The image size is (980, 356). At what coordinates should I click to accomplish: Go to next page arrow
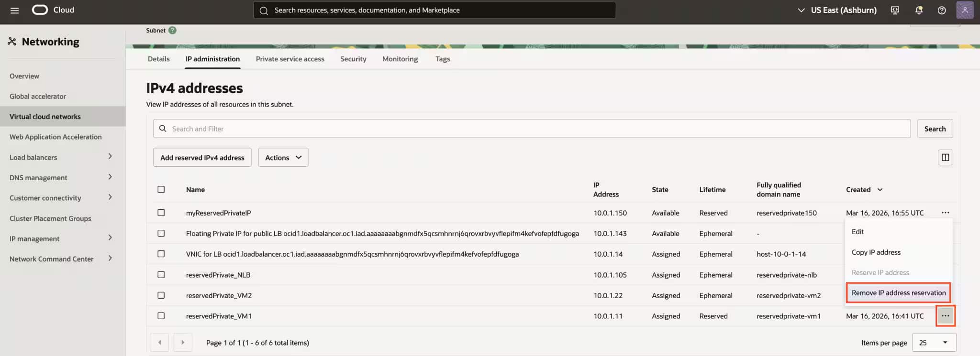[x=182, y=342]
